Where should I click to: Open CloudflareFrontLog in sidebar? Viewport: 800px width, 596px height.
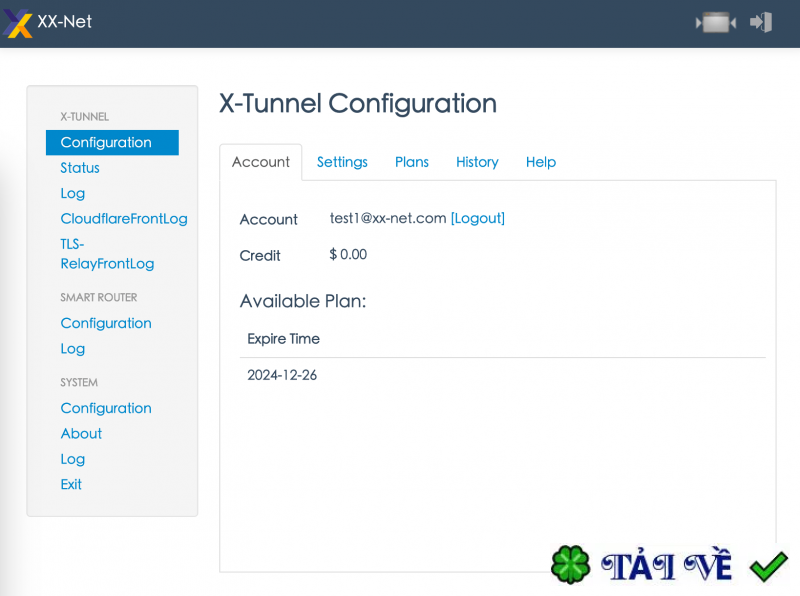pyautogui.click(x=123, y=218)
